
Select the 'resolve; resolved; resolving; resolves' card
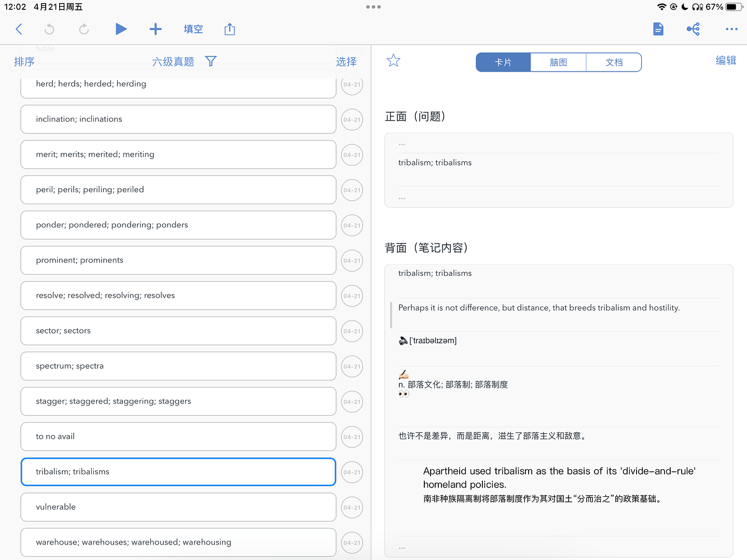[178, 296]
